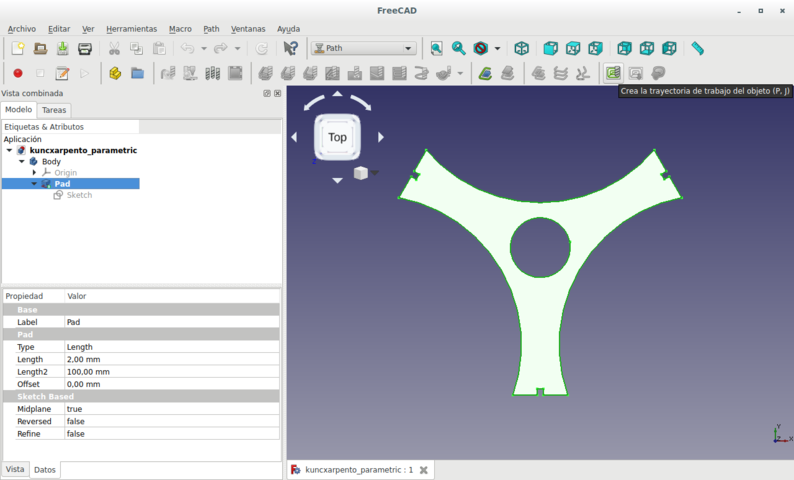Collapse the Pad tree node
794x480 pixels.
point(34,184)
